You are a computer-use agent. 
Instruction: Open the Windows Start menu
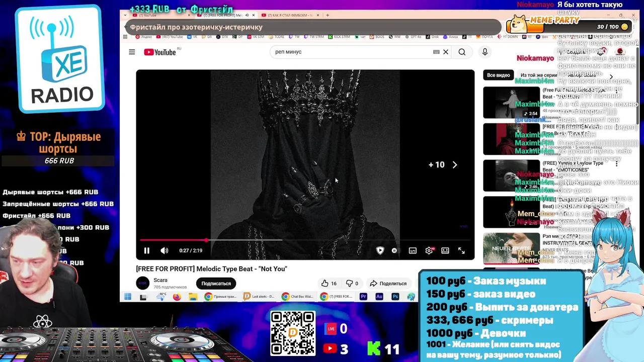pos(128,297)
